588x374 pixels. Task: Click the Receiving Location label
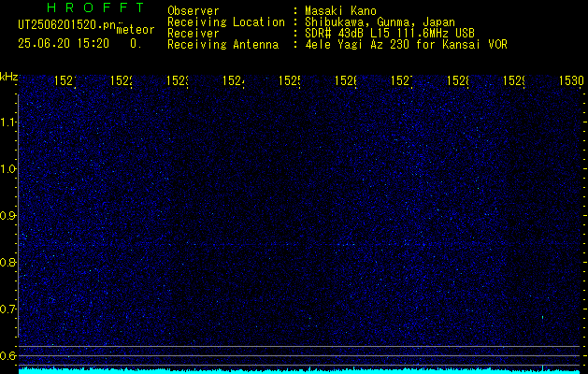pos(226,22)
